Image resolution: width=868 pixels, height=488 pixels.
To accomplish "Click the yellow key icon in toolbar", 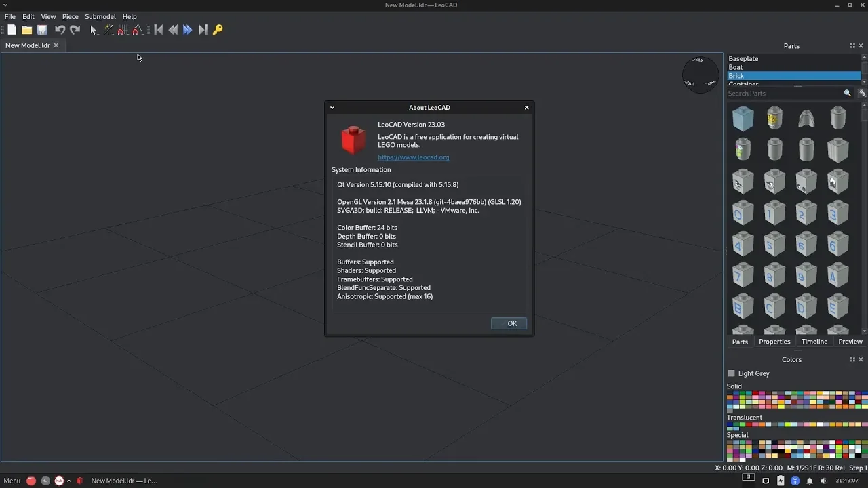I will point(218,30).
